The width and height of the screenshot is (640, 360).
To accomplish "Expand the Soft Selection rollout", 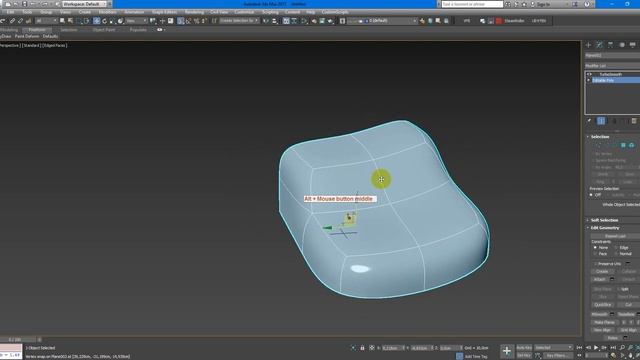I will (x=603, y=220).
